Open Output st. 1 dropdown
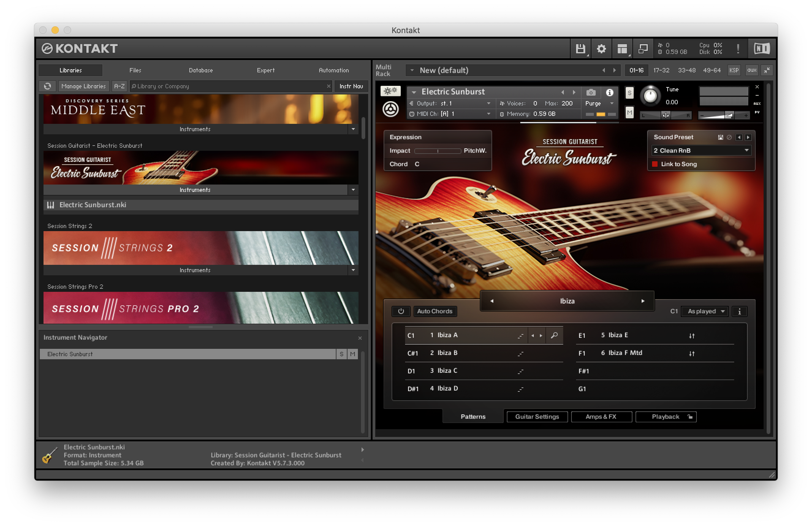Screen dimensions: 812x526 pos(451,103)
